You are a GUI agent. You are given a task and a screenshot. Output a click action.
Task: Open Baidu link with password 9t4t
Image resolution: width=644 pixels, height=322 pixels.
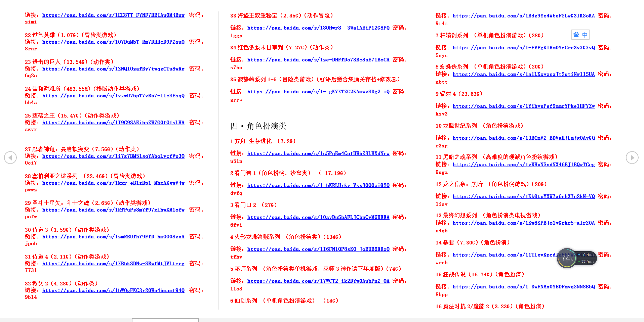tap(524, 16)
